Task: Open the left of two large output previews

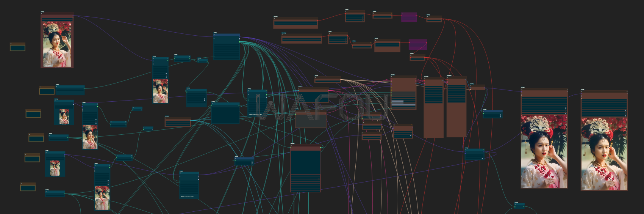Action: 544,152
